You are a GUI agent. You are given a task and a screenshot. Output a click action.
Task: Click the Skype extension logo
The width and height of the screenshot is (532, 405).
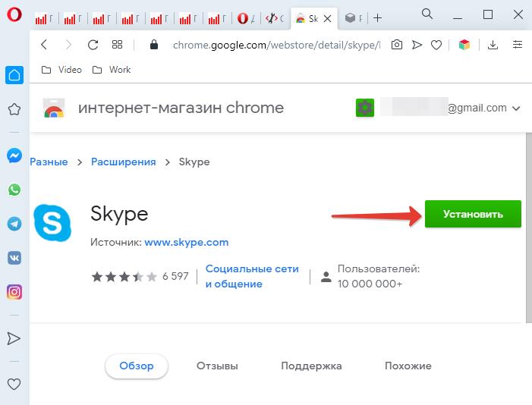pos(52,223)
